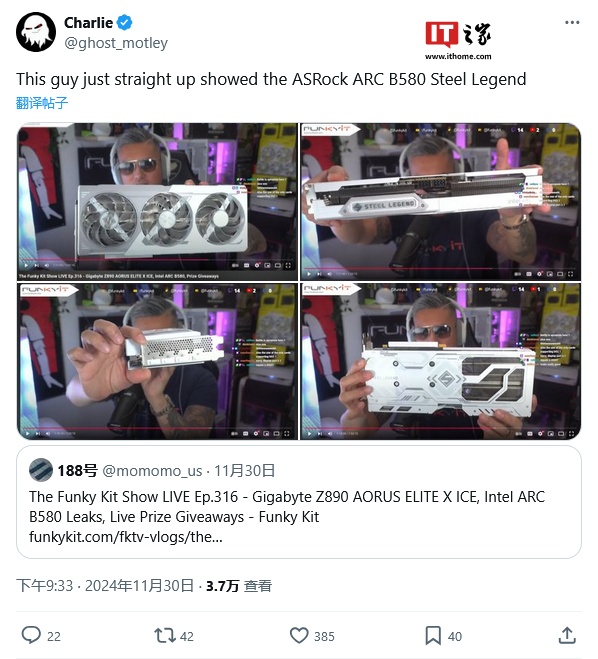
Task: Open the three-dot more options menu
Action: click(572, 22)
